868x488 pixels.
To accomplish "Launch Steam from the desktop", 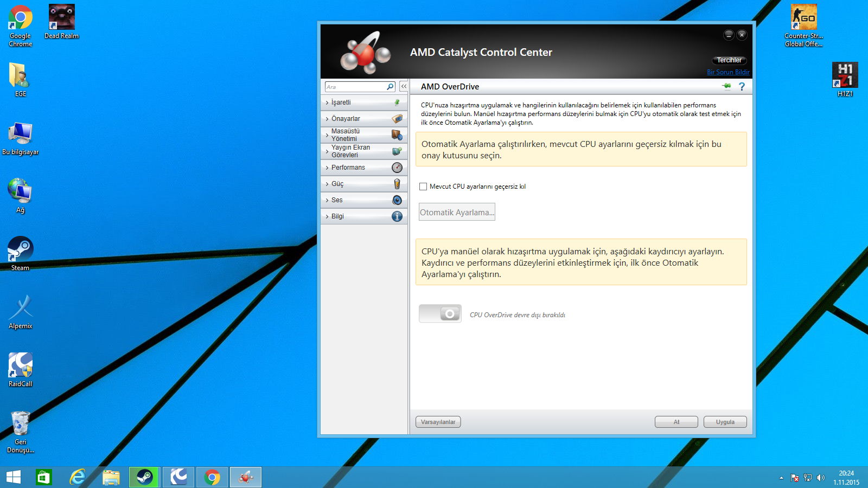I will tap(21, 254).
